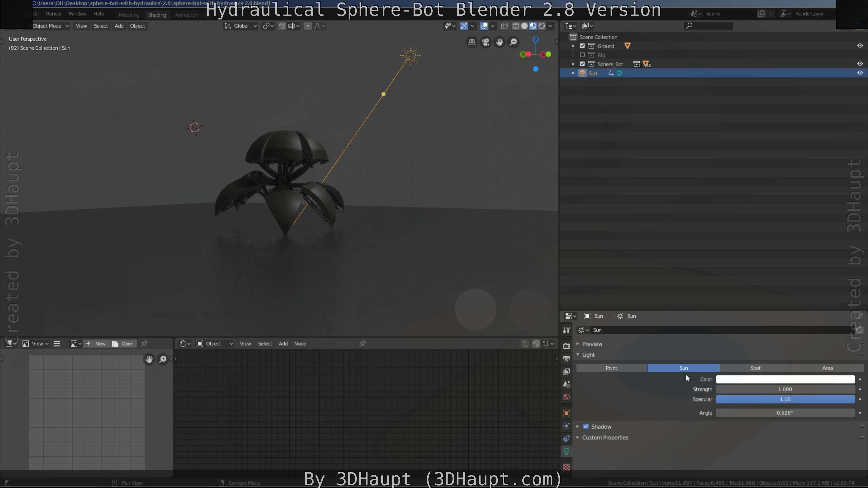Uncheck the Sphere_Bot collection checkbox
Screen dimensions: 868x488
coord(582,64)
